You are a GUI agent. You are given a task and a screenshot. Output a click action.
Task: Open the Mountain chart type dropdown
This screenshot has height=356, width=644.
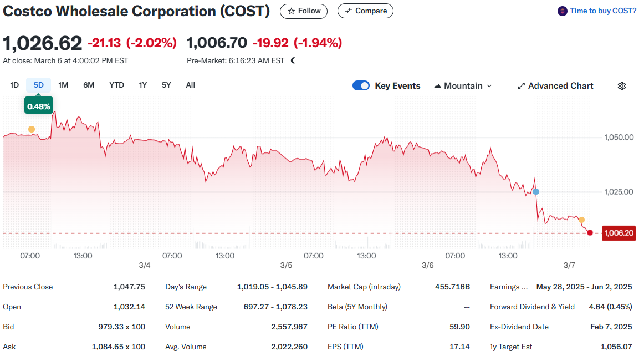[x=463, y=86]
